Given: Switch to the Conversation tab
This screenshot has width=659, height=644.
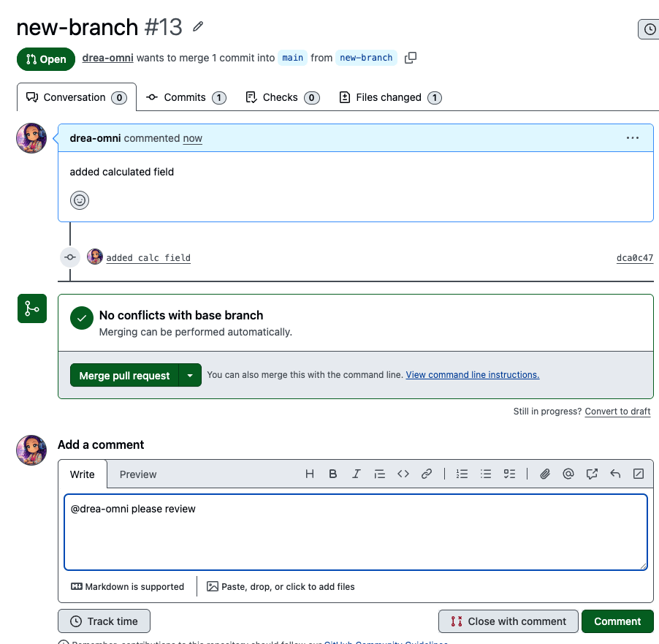Looking at the screenshot, I should [77, 98].
